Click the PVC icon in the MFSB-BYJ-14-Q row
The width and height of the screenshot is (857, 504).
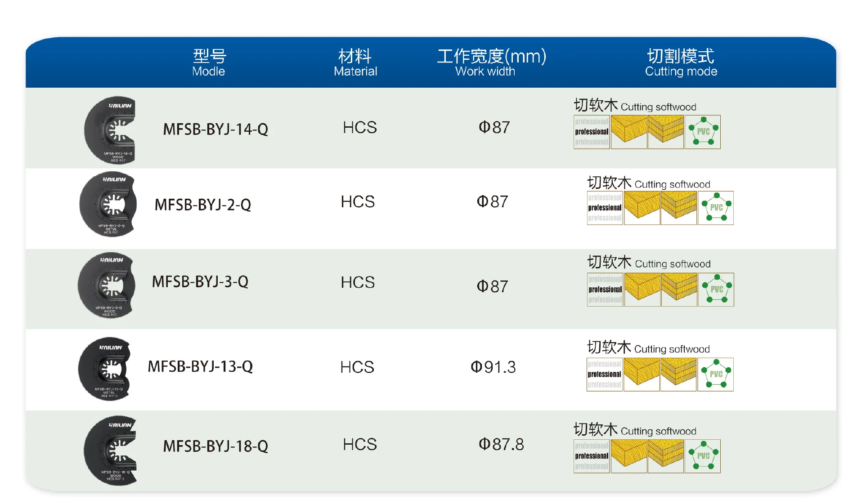click(702, 132)
